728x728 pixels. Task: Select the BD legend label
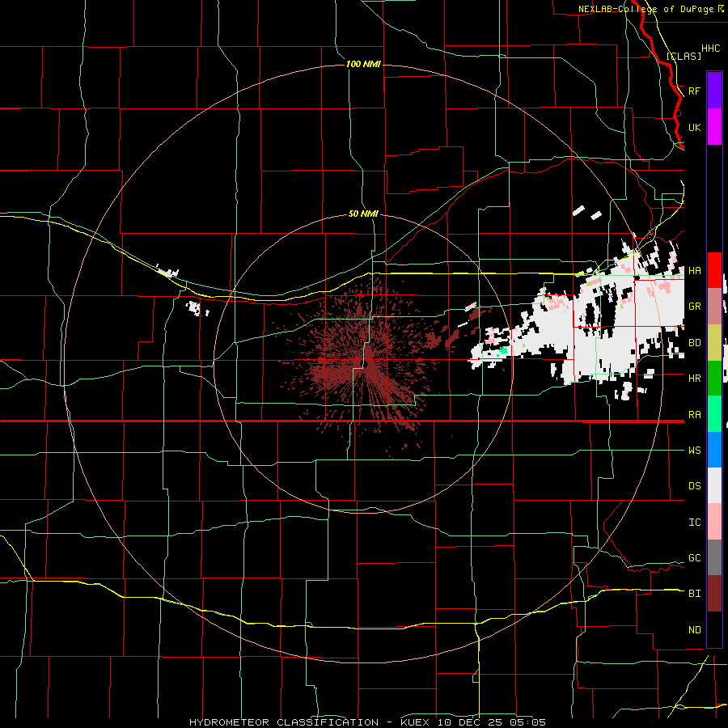click(x=694, y=343)
